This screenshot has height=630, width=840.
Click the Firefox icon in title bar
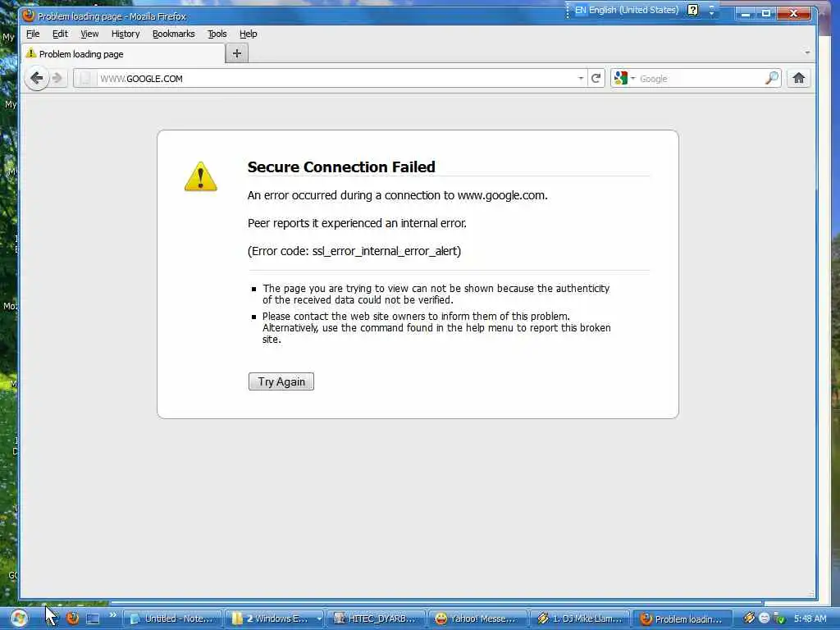click(x=29, y=16)
